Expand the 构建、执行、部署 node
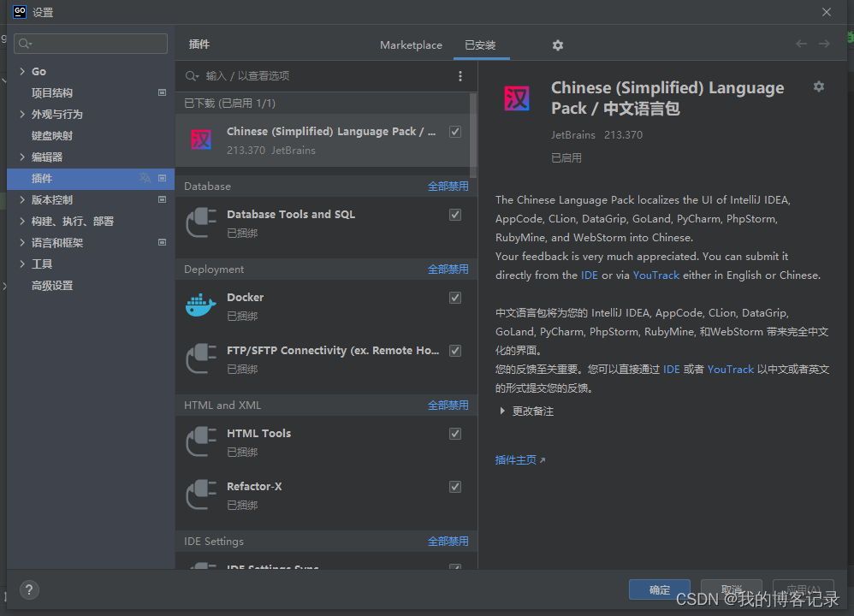The image size is (854, 616). click(x=22, y=221)
